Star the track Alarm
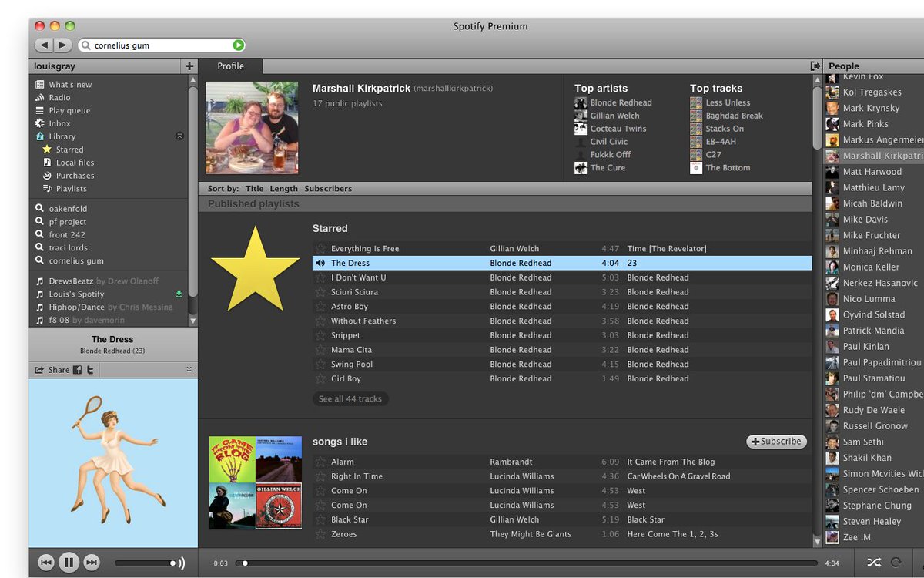 coord(320,462)
